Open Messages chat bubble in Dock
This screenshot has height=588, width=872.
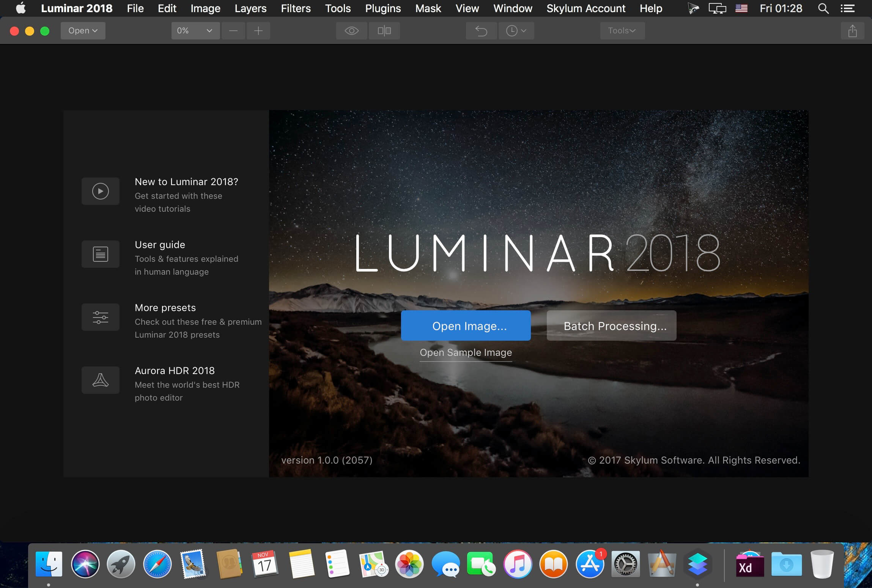(445, 564)
